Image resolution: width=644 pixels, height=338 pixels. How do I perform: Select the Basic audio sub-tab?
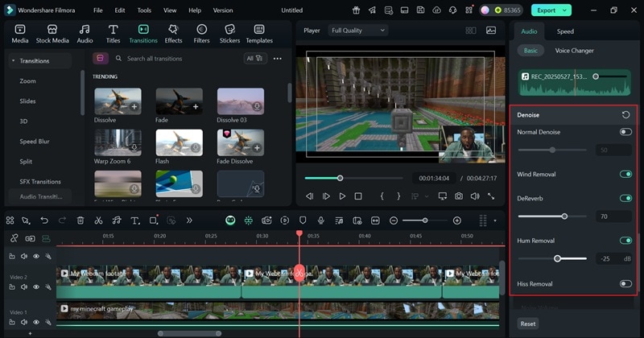(530, 51)
